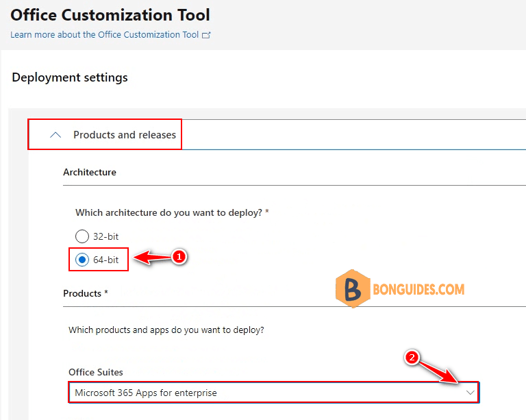Click the Office Customization Tool page title
Viewport: 526px width, 420px height.
110,14
